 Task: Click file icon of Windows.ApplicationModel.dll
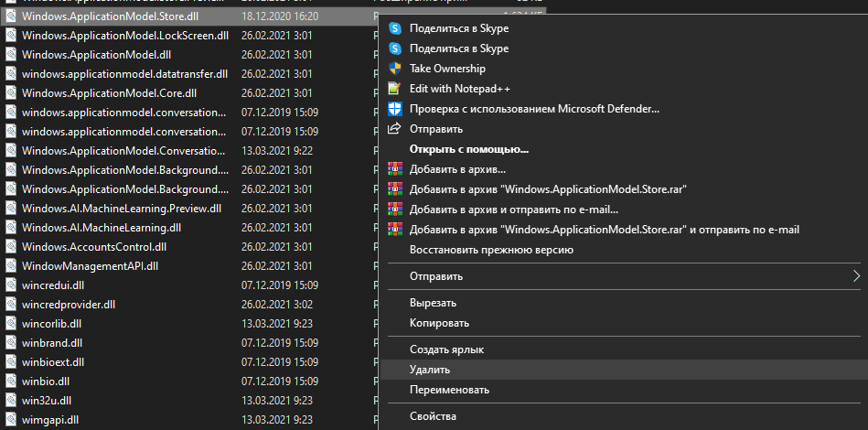10,55
